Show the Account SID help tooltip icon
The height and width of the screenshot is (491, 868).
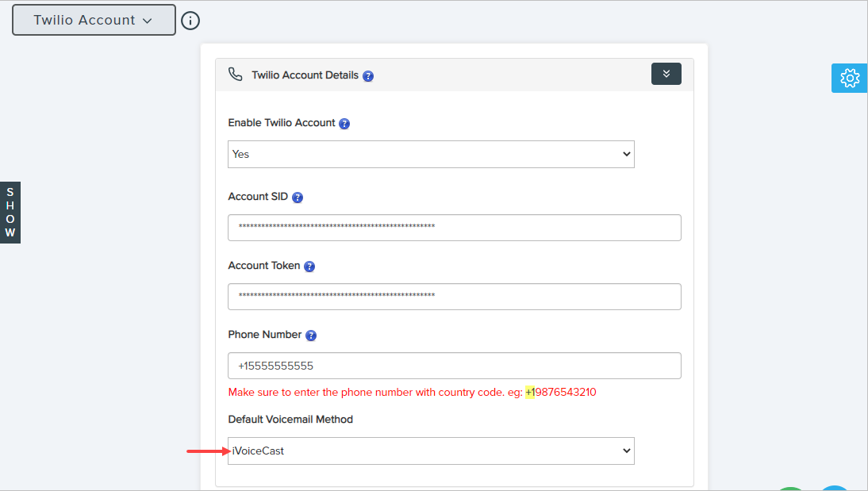pos(298,198)
